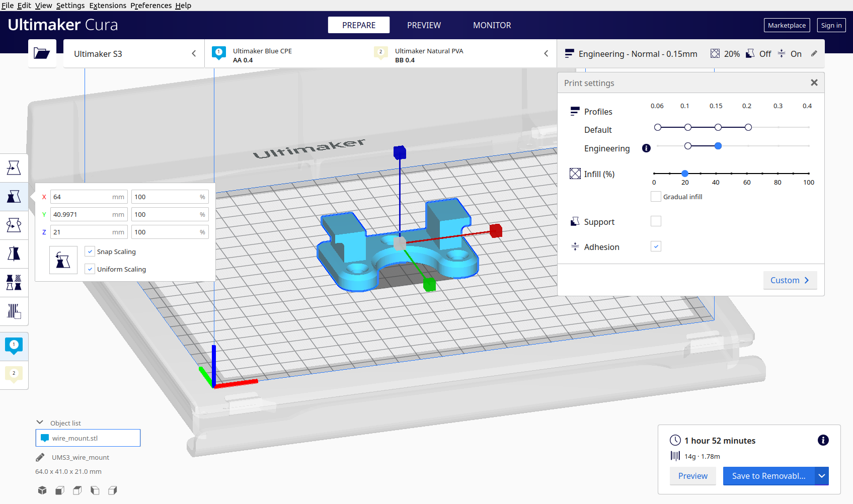The height and width of the screenshot is (504, 853).
Task: Disable the Uniform Scaling checkbox
Action: click(x=90, y=269)
